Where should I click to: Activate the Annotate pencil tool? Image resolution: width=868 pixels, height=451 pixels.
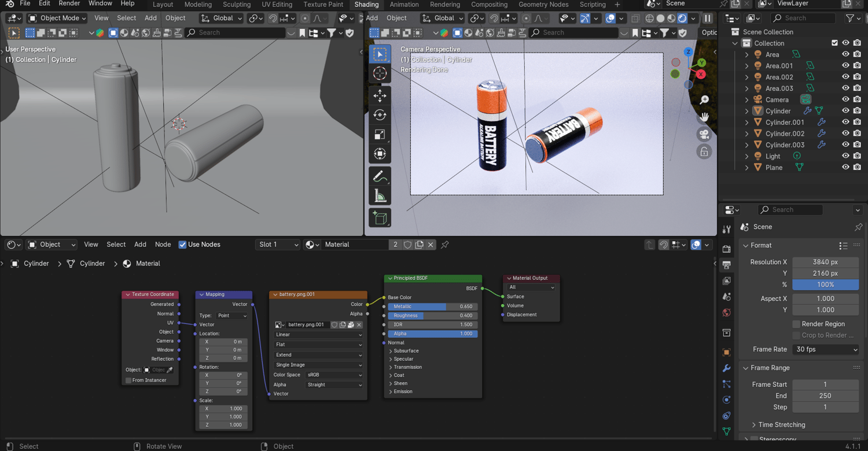[380, 176]
